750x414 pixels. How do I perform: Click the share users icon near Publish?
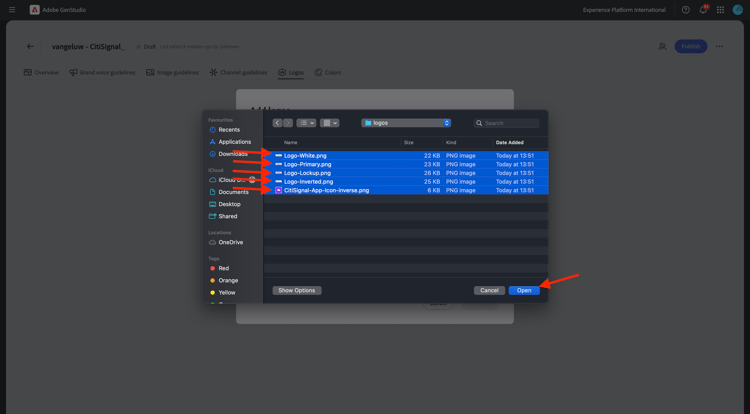(662, 46)
